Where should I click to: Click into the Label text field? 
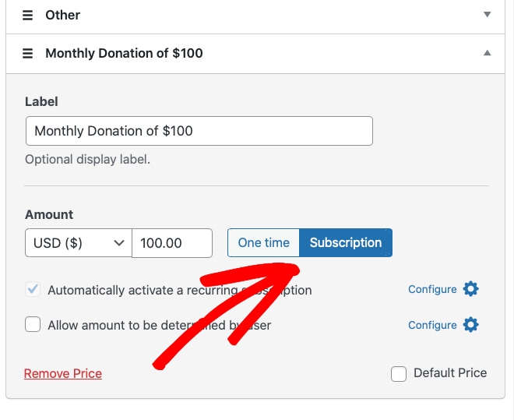(x=199, y=131)
